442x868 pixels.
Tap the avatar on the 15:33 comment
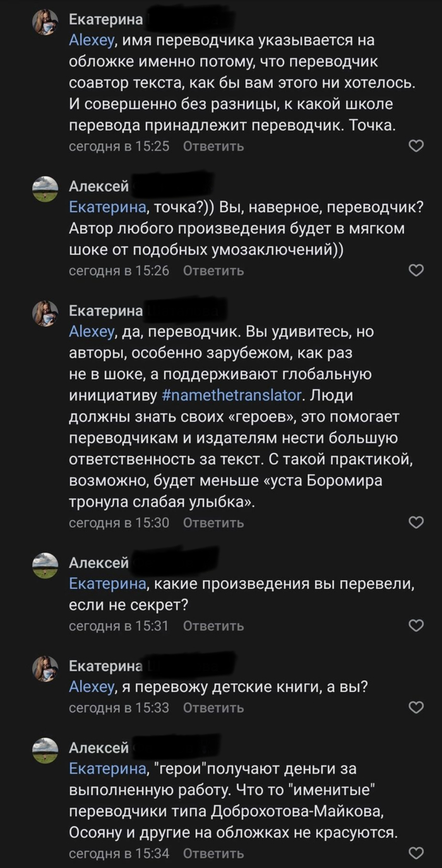click(45, 668)
